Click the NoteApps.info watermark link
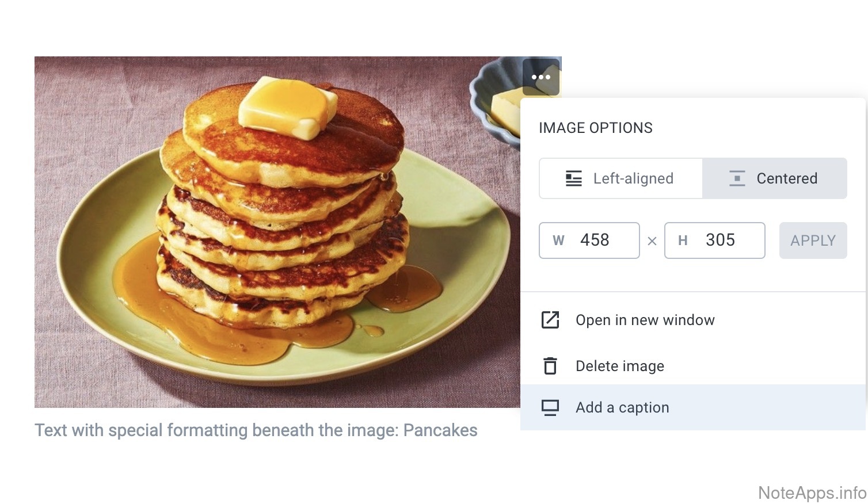The image size is (868, 504). [812, 493]
